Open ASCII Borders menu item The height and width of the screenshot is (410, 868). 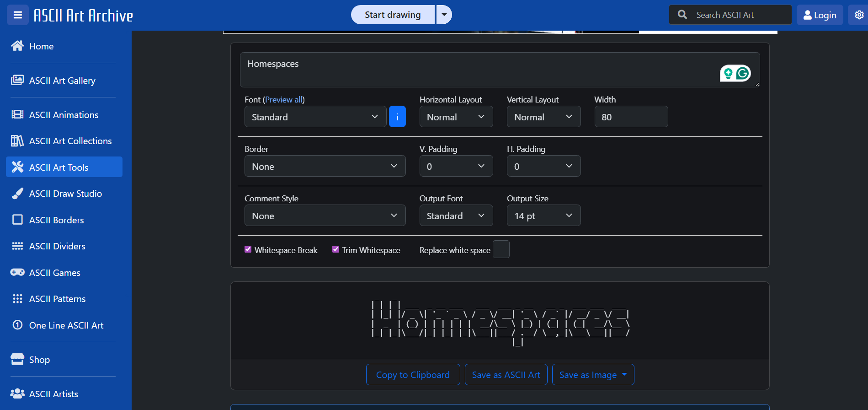tap(64, 220)
